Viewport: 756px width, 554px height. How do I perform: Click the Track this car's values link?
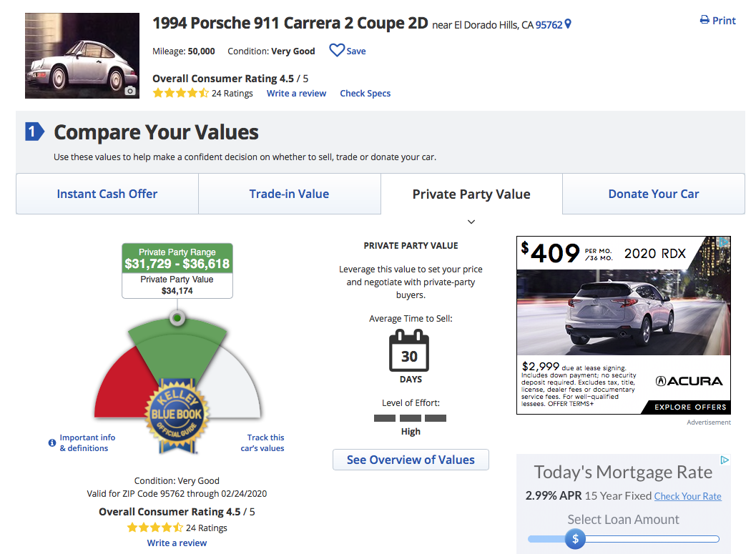pos(262,442)
